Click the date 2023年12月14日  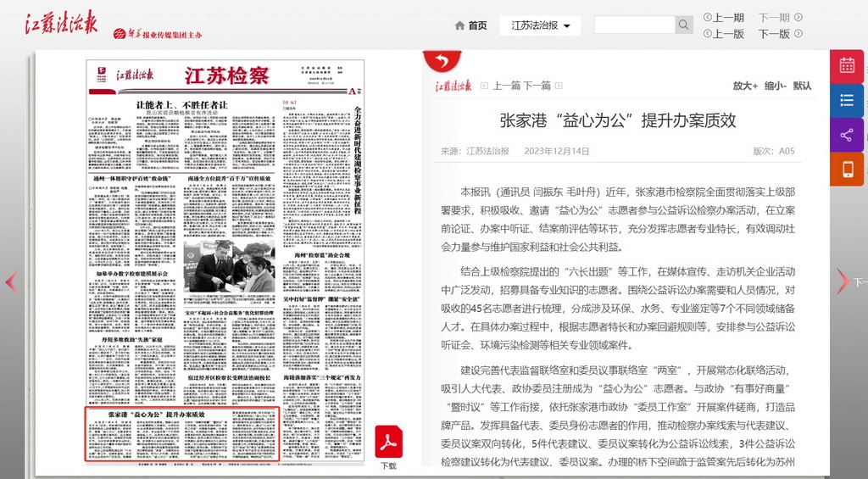(556, 151)
